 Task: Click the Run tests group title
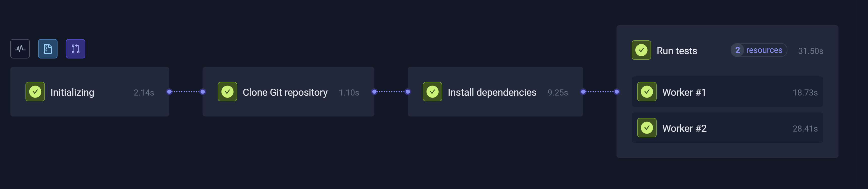(x=677, y=51)
